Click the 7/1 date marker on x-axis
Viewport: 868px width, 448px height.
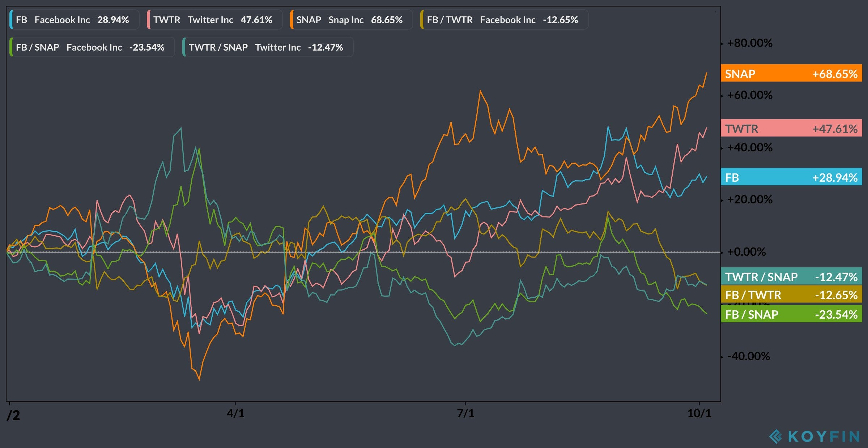(465, 413)
